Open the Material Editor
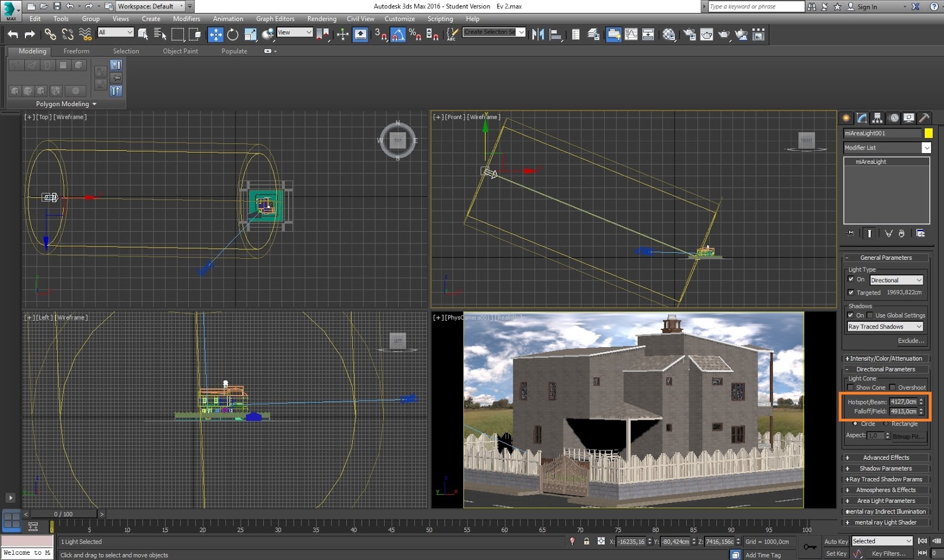Image resolution: width=944 pixels, height=560 pixels. coord(668,35)
